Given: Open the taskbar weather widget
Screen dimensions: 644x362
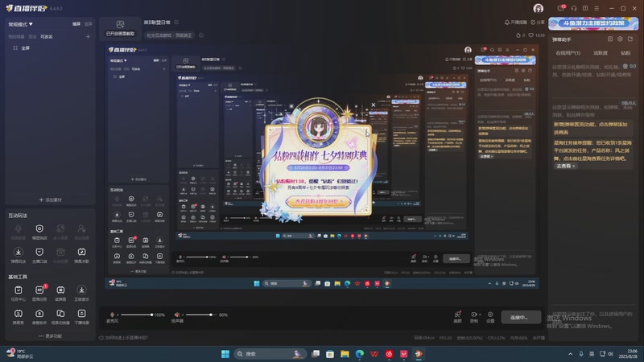Looking at the screenshot, I should coord(19,354).
